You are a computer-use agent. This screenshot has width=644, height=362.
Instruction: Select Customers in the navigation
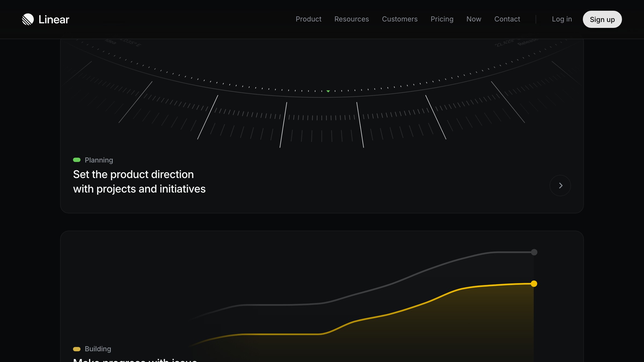(x=400, y=19)
